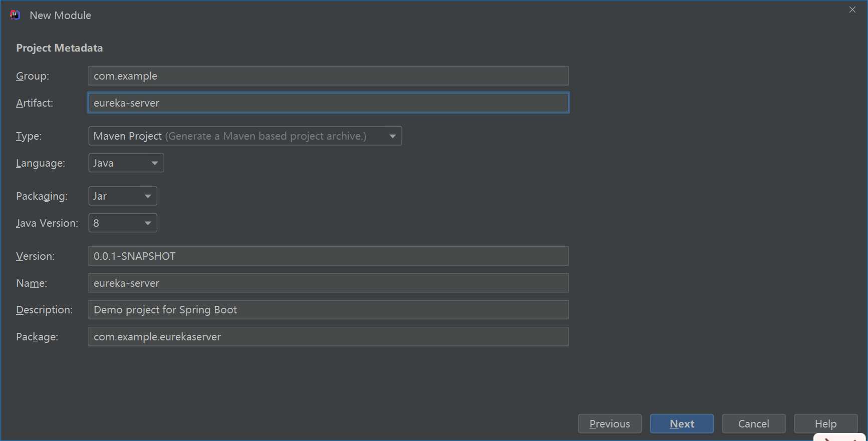868x441 pixels.
Task: Click the Packaging label
Action: tap(42, 196)
